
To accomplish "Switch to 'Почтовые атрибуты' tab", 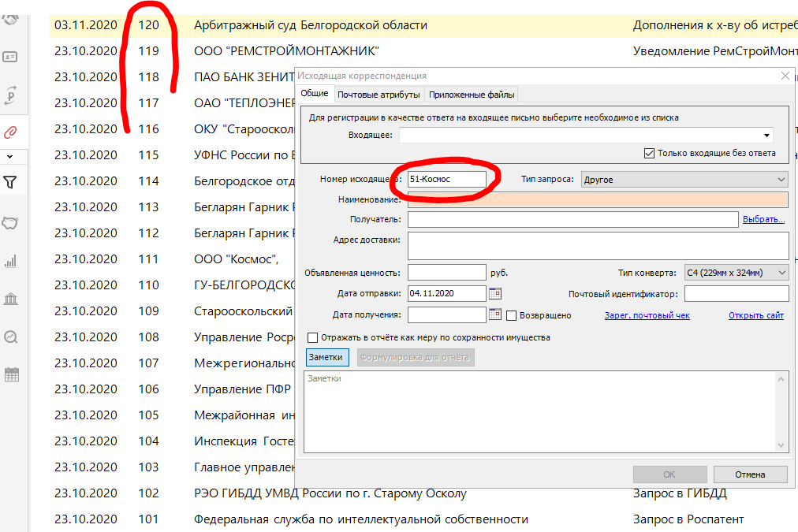I will point(379,95).
